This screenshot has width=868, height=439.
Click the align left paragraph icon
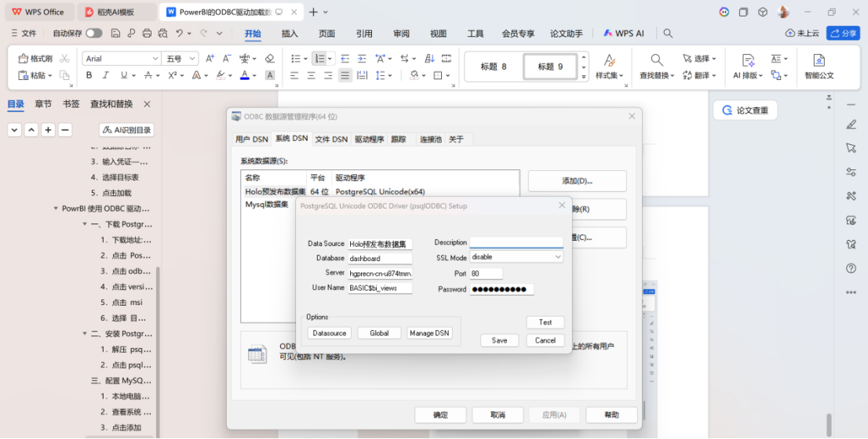pyautogui.click(x=294, y=75)
